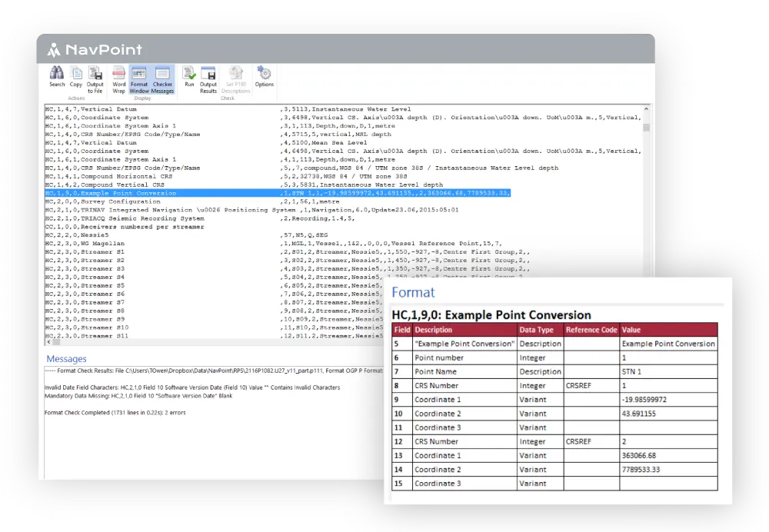This screenshot has width=769, height=532.
Task: Click Example Point Conversion value cell
Action: 668,344
